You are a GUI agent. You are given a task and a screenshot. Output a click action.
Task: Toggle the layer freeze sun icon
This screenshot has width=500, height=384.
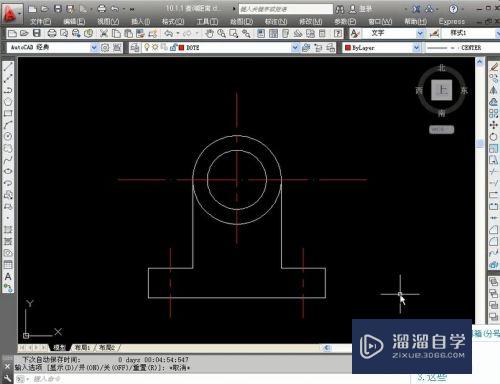[155, 47]
